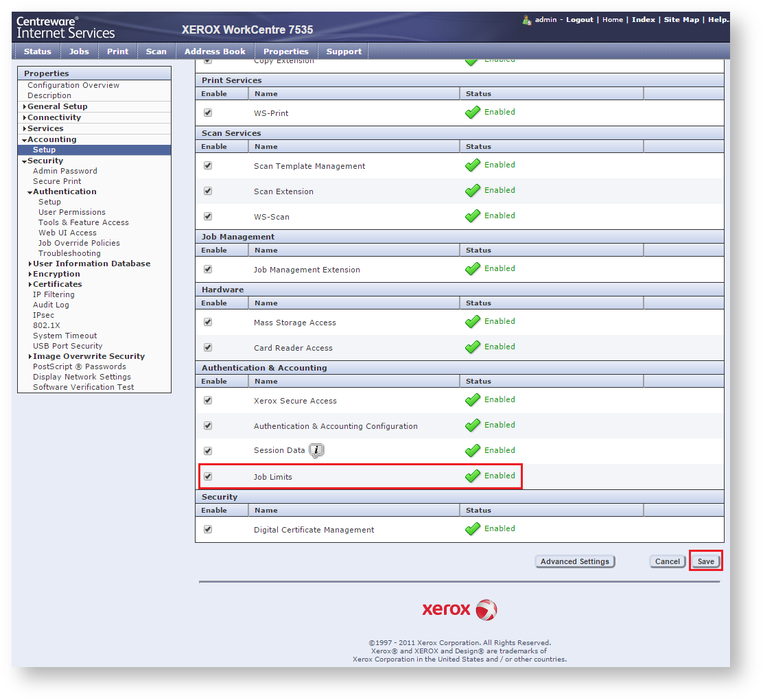The width and height of the screenshot is (763, 700).
Task: Click the Save button
Action: tap(705, 561)
